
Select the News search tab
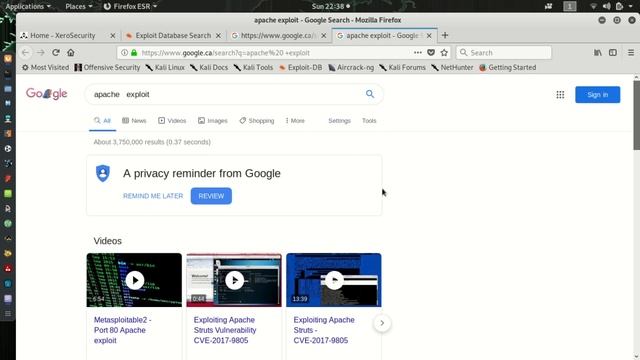click(x=134, y=120)
